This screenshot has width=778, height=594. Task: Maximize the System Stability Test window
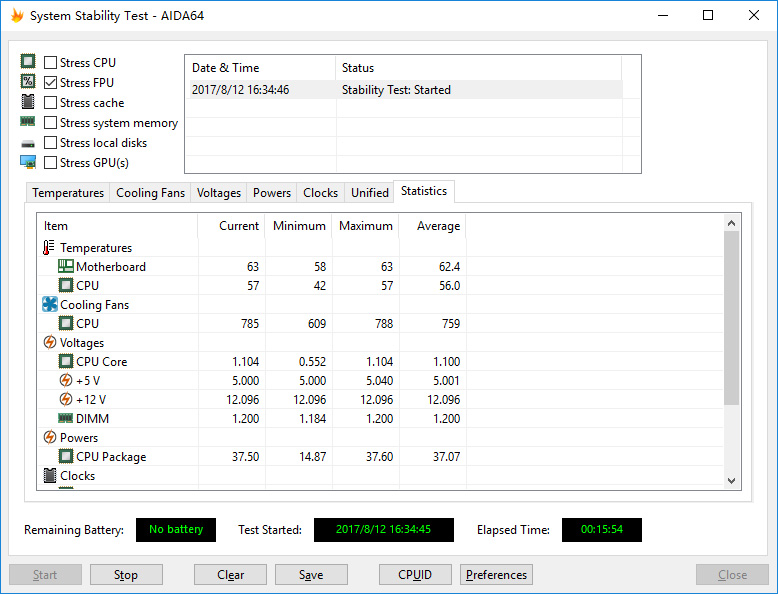point(708,15)
